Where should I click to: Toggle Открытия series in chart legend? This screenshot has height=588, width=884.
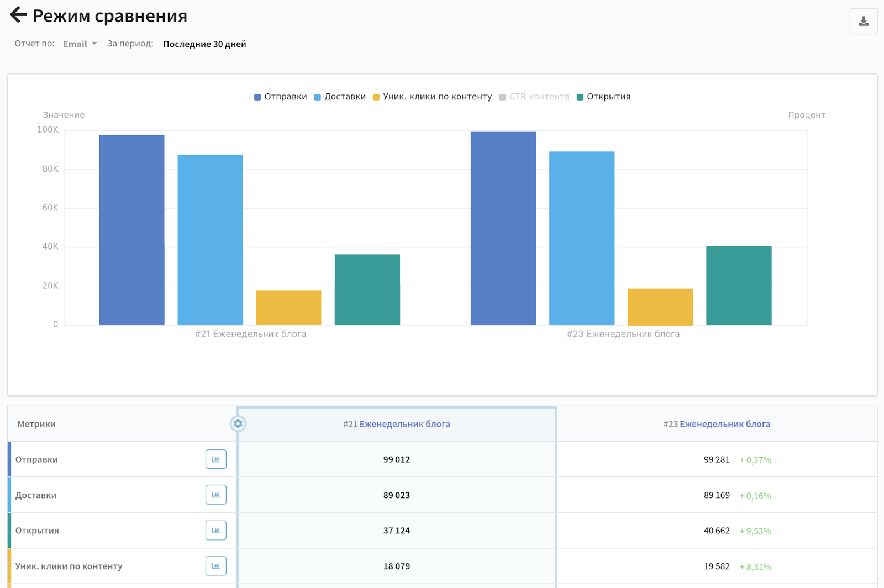(603, 97)
